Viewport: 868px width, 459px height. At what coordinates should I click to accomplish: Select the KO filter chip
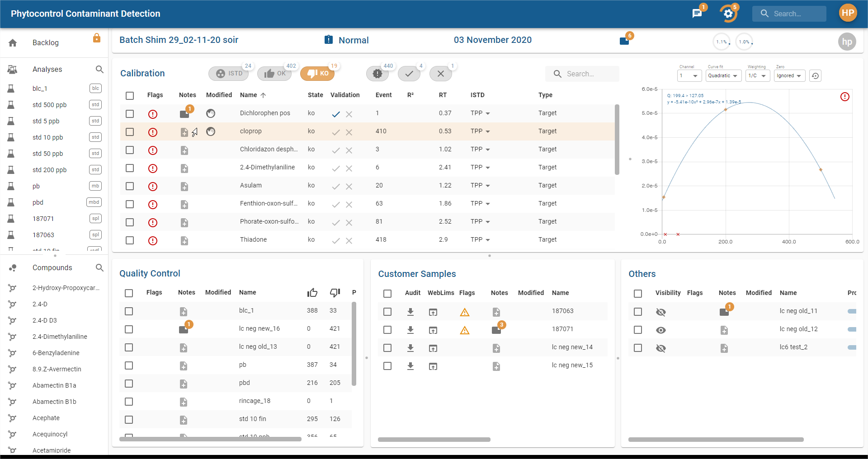[317, 74]
